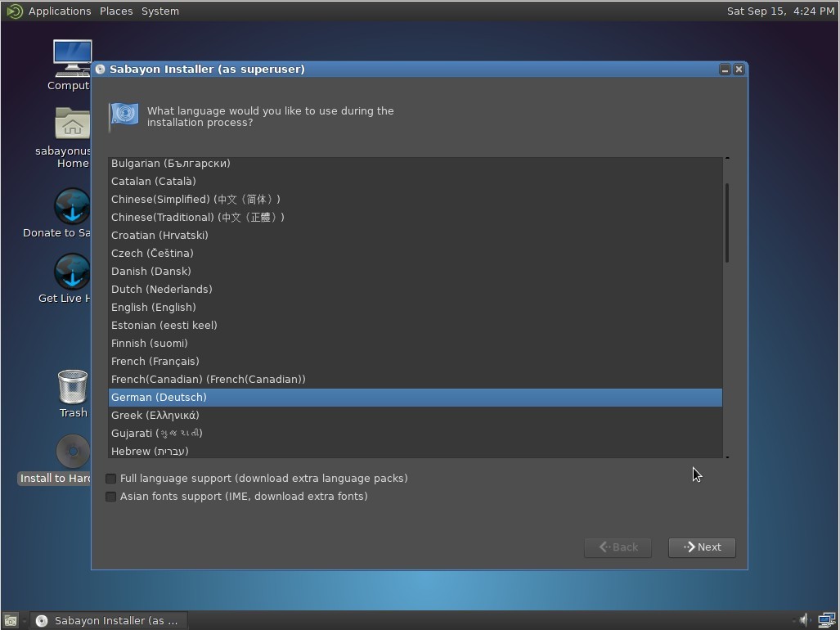Minimize the Sabayon Installer window

point(725,69)
